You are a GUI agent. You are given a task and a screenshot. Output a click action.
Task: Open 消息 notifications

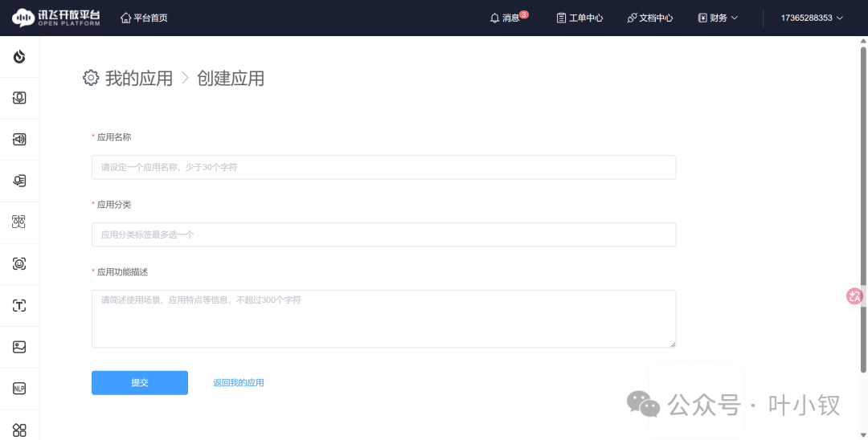click(505, 18)
